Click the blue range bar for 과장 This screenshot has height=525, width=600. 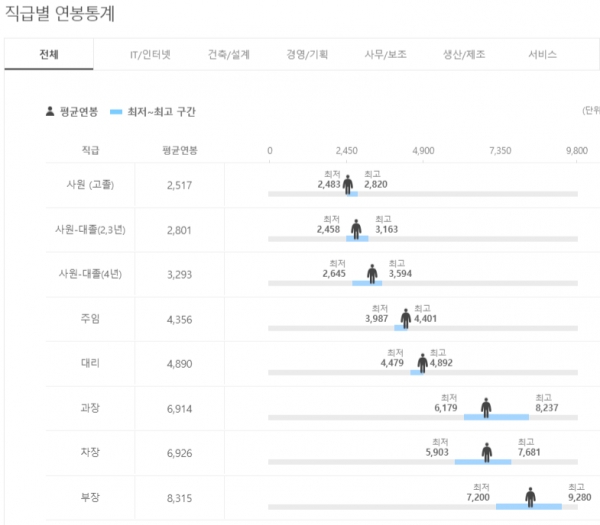tap(496, 417)
